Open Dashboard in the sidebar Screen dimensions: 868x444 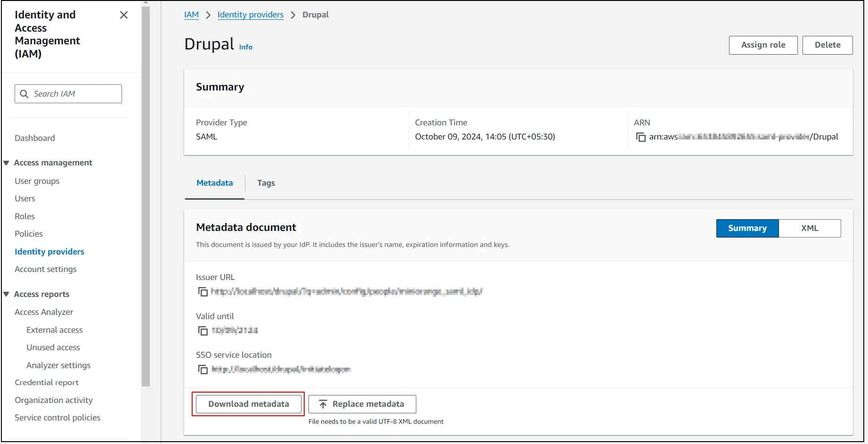[x=35, y=138]
